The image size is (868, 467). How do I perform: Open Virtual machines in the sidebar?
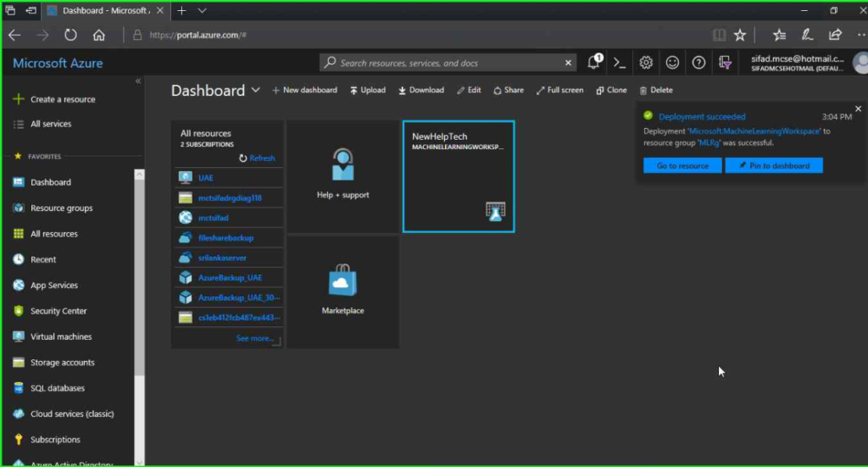point(53,336)
